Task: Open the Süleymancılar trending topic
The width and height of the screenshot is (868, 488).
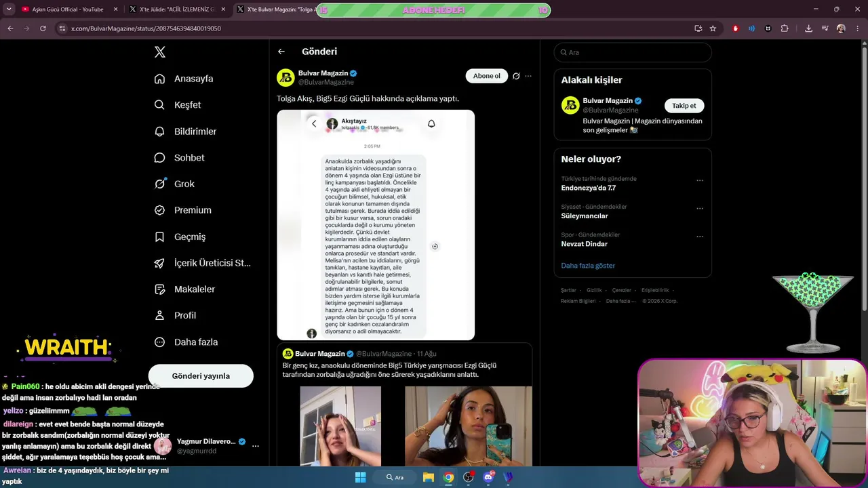Action: click(585, 216)
